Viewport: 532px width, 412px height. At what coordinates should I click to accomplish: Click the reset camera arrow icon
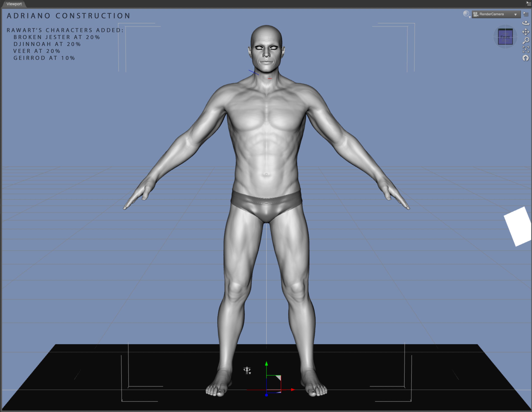[x=526, y=58]
